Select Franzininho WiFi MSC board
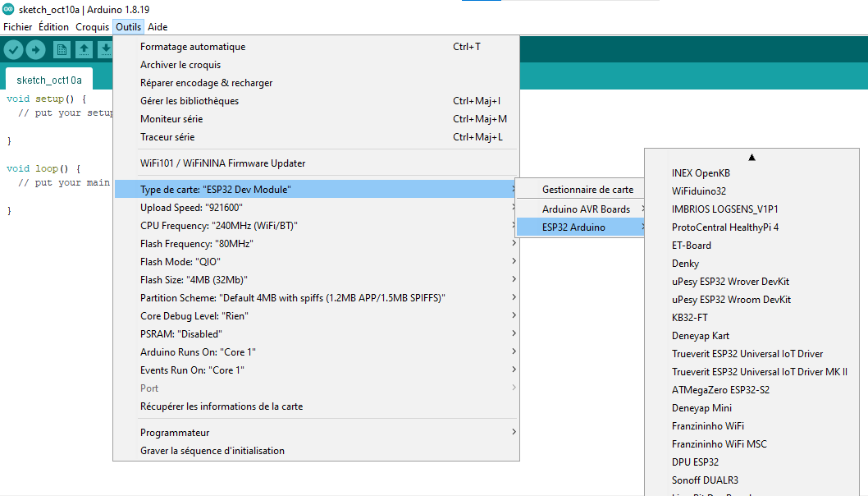Image resolution: width=868 pixels, height=496 pixels. [752, 444]
